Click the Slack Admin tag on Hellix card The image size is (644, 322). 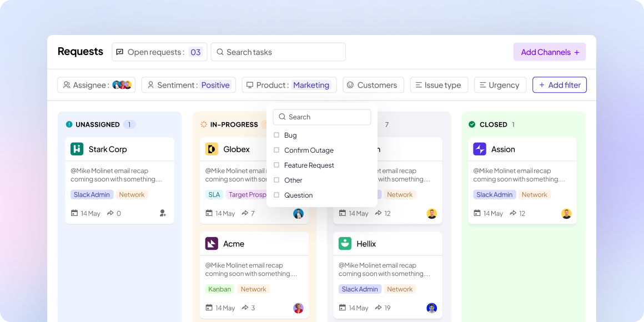coord(360,289)
